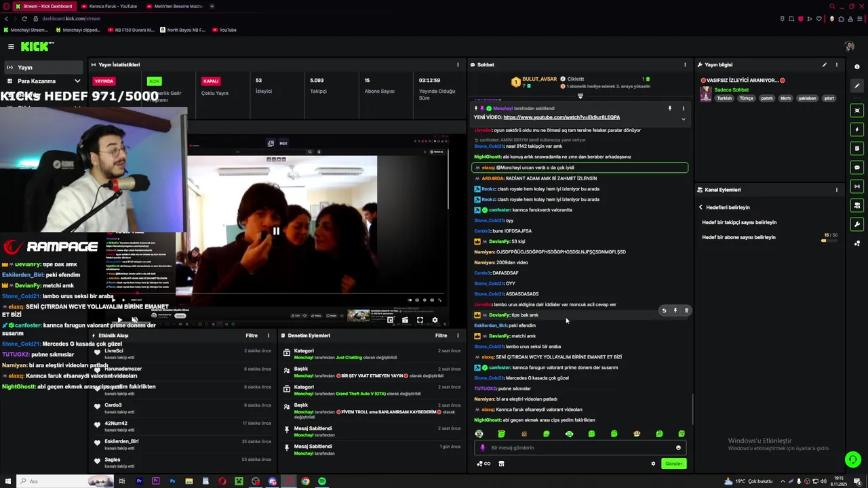Collapse the pinned message with its chevron
This screenshot has height=488, width=868.
point(683,119)
